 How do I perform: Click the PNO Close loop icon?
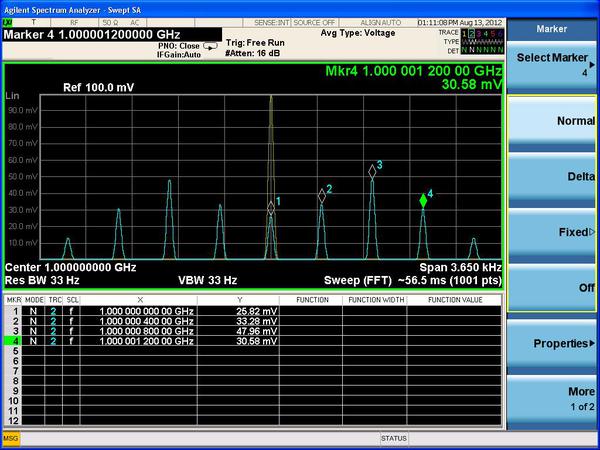[x=210, y=46]
